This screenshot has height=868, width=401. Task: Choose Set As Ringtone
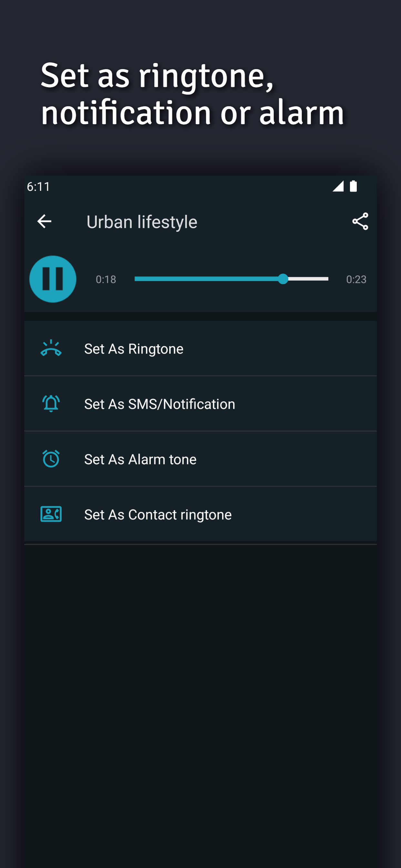[x=134, y=349]
